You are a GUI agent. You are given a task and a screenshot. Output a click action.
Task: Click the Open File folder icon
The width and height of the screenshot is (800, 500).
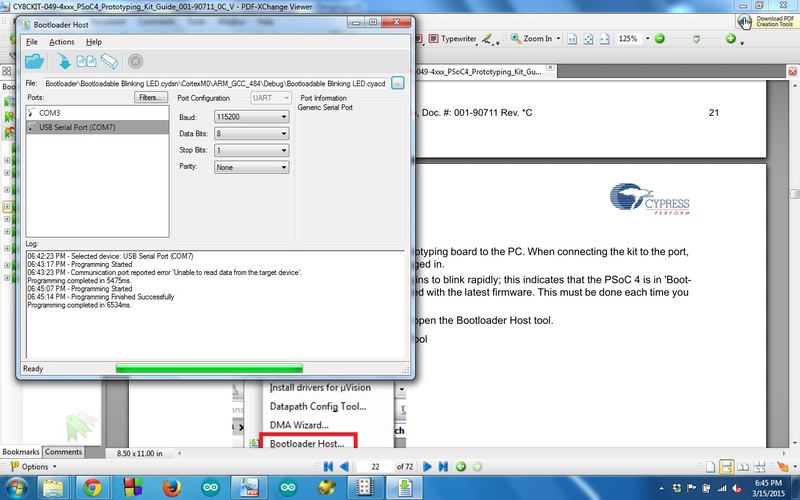point(35,61)
